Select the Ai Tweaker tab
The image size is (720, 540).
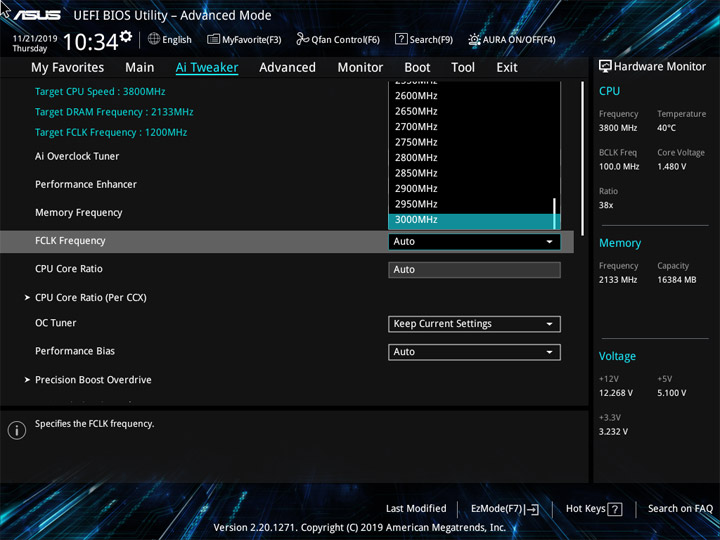click(207, 68)
